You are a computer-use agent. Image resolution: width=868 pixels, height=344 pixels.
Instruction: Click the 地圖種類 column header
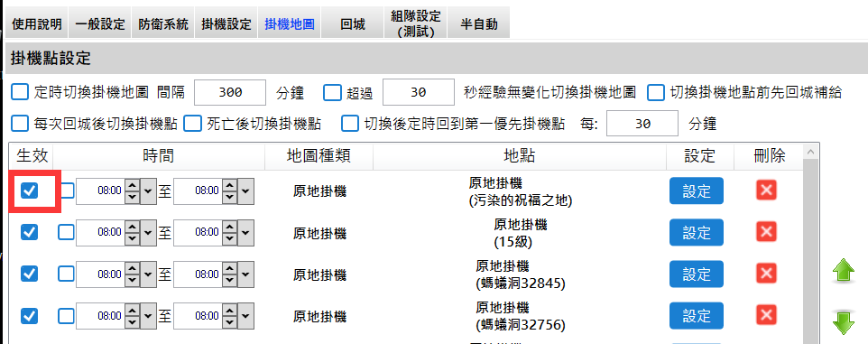point(319,156)
